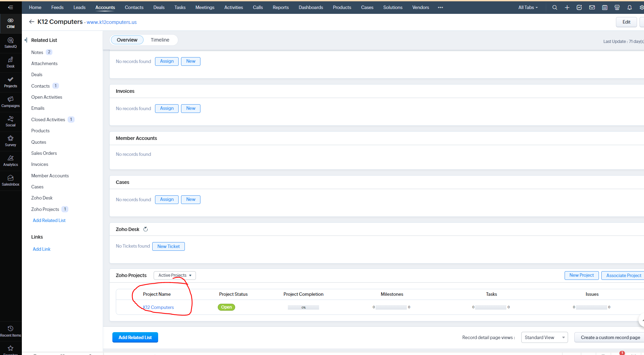Select the Accounts module tab
Screen dimensions: 644x355
click(105, 7)
